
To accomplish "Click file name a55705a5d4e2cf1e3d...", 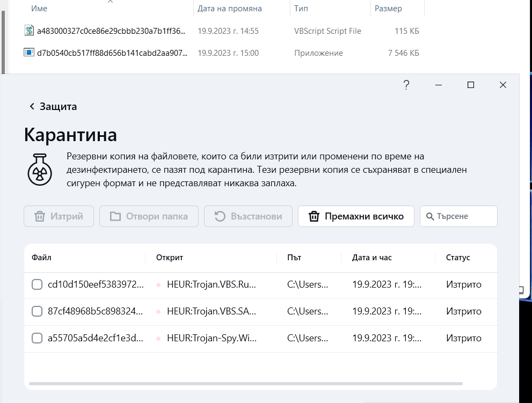I will [x=96, y=338].
